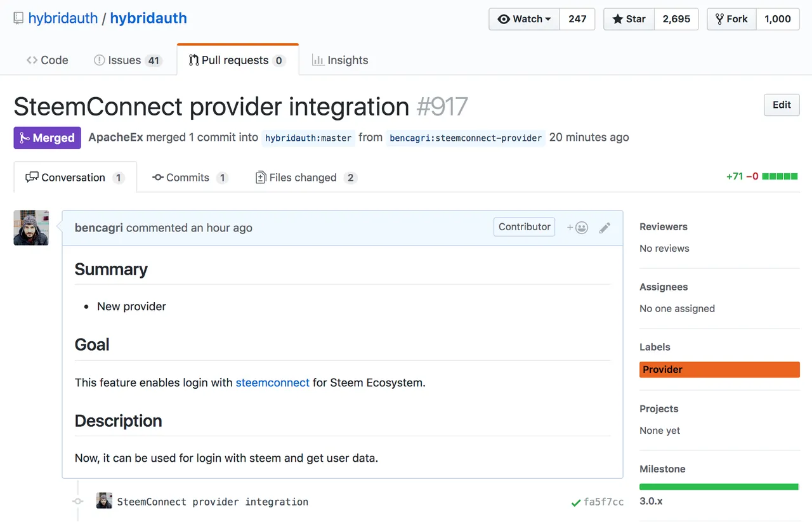The height and width of the screenshot is (522, 812).
Task: Switch to the Conversation tab
Action: 75,178
